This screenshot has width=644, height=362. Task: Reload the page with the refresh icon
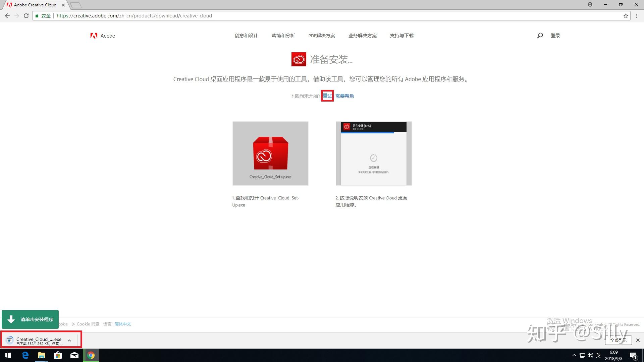point(26,16)
